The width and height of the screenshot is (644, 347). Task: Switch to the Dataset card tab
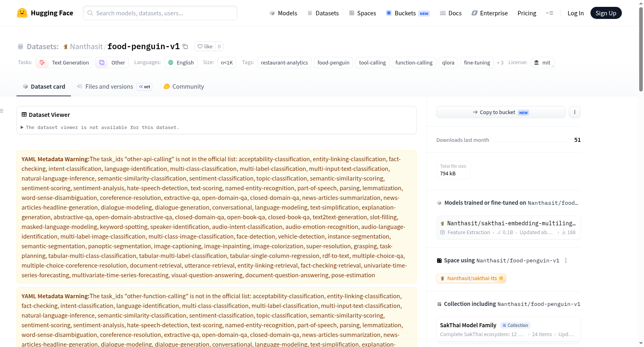coord(43,87)
